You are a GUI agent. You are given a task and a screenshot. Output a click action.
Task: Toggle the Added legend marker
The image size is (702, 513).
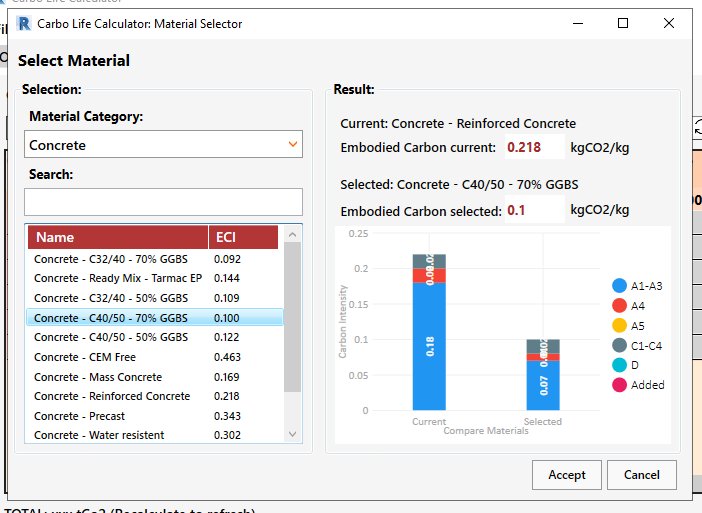619,385
